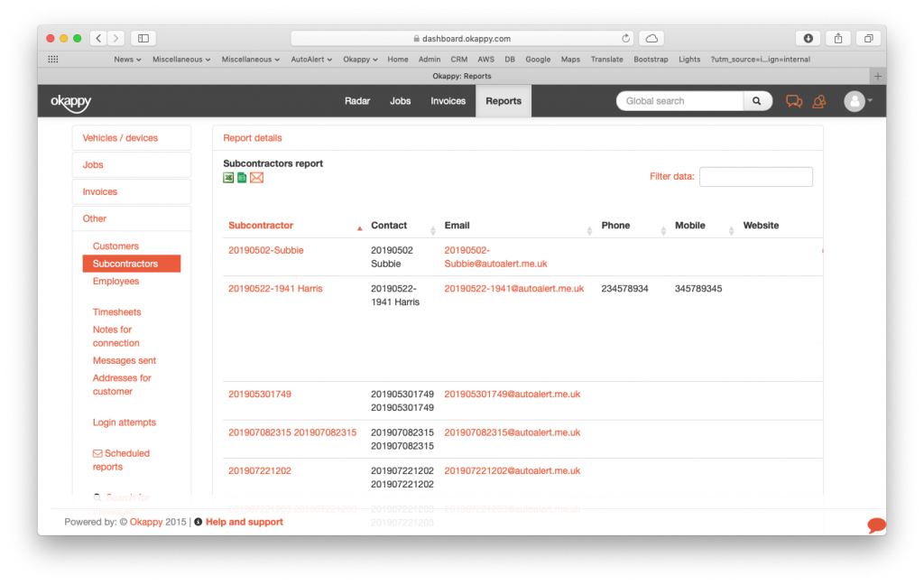The height and width of the screenshot is (585, 924).
Task: Expand the Invoices sidebar section
Action: tap(132, 191)
